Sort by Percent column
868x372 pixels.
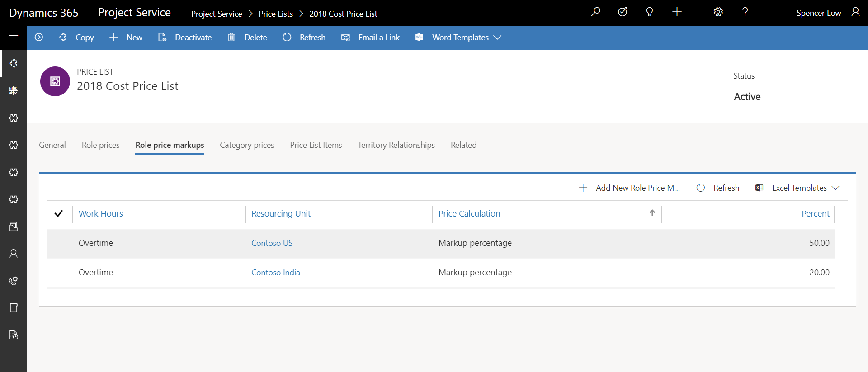816,213
